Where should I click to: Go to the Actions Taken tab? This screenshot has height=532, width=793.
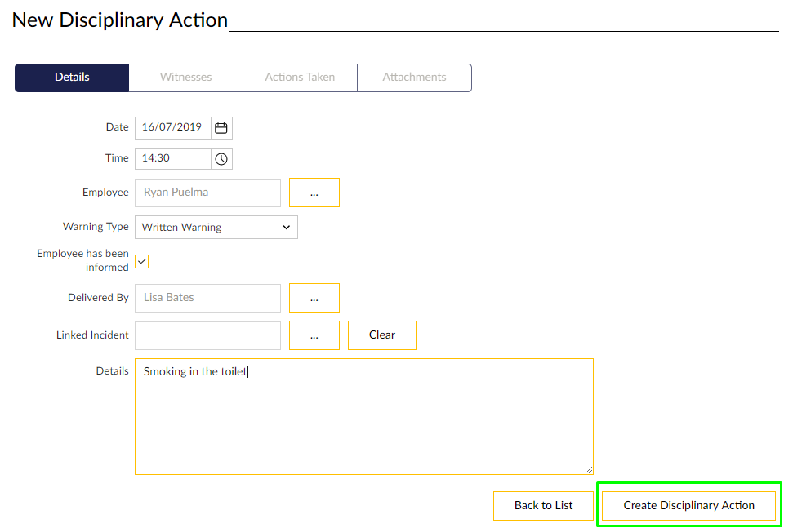[300, 78]
